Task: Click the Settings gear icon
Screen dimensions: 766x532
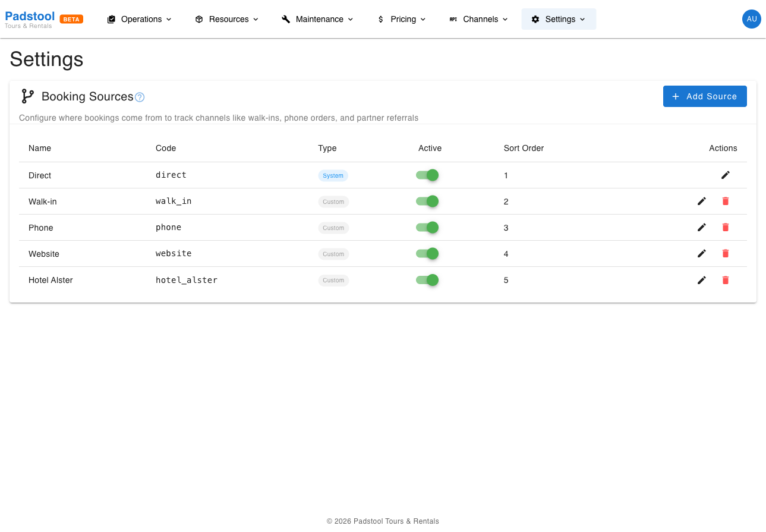Action: click(535, 19)
